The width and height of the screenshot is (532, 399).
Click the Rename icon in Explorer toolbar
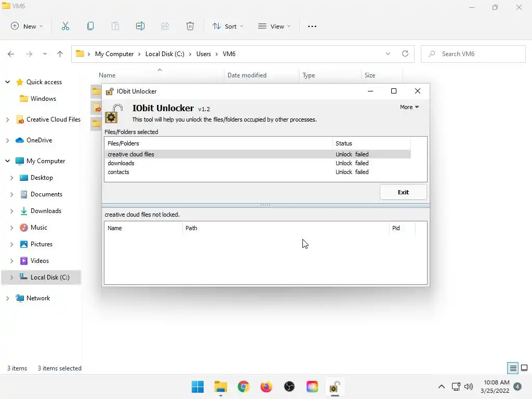click(x=140, y=26)
